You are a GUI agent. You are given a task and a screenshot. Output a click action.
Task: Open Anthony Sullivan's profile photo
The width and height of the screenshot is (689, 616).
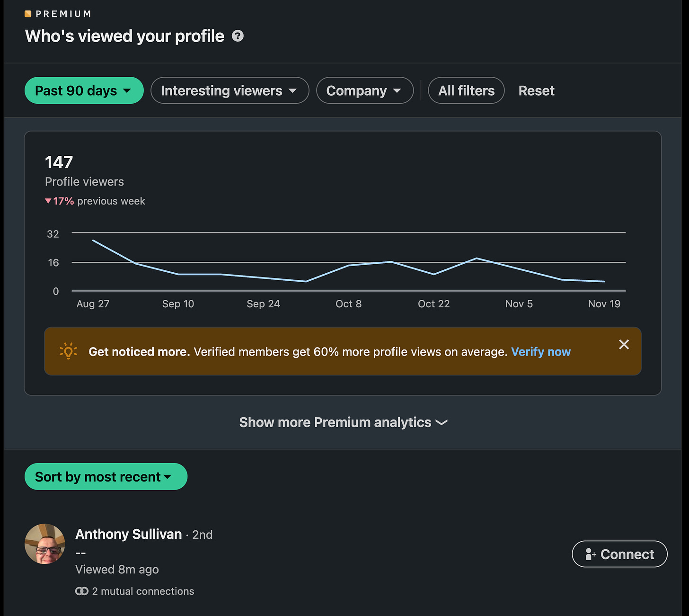pos(44,544)
